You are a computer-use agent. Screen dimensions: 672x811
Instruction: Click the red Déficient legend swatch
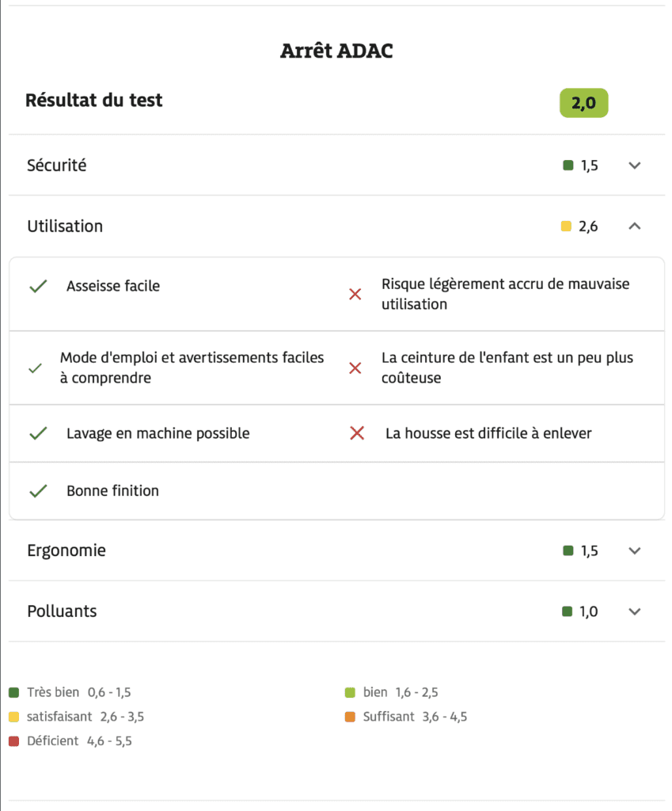[x=13, y=741]
